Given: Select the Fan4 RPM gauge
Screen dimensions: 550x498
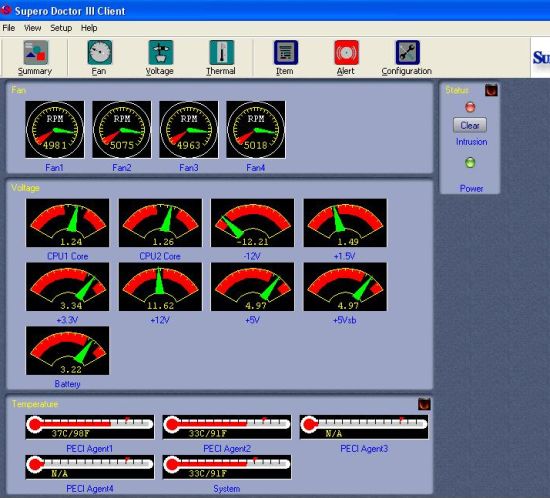Looking at the screenshot, I should 256,129.
